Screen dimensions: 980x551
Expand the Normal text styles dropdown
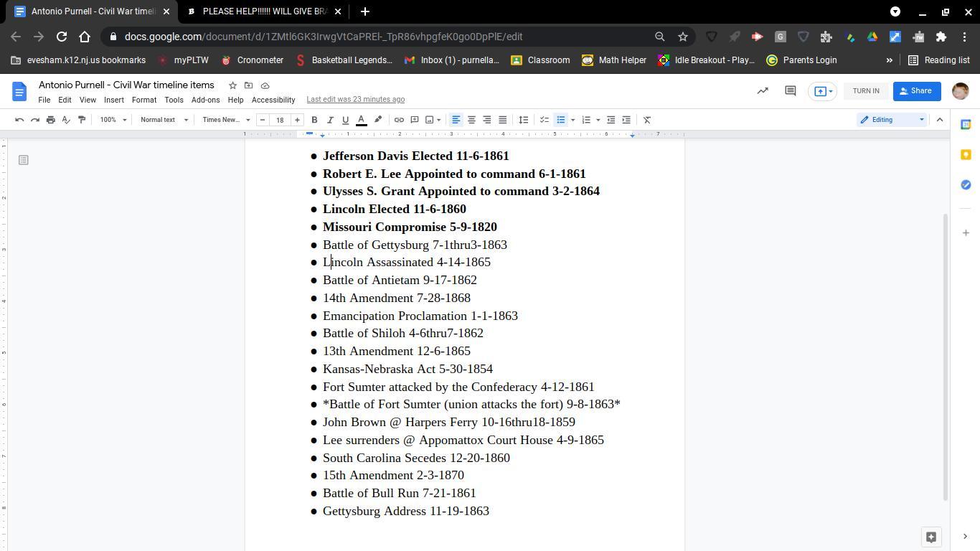[164, 120]
